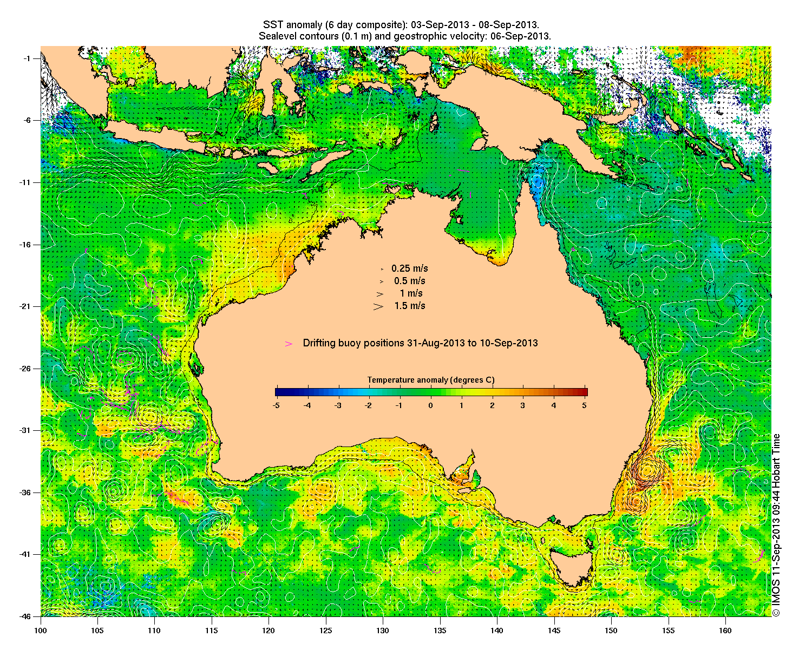The height and width of the screenshot is (663, 812).
Task: Click the SST anomaly title line
Action: click(x=401, y=25)
